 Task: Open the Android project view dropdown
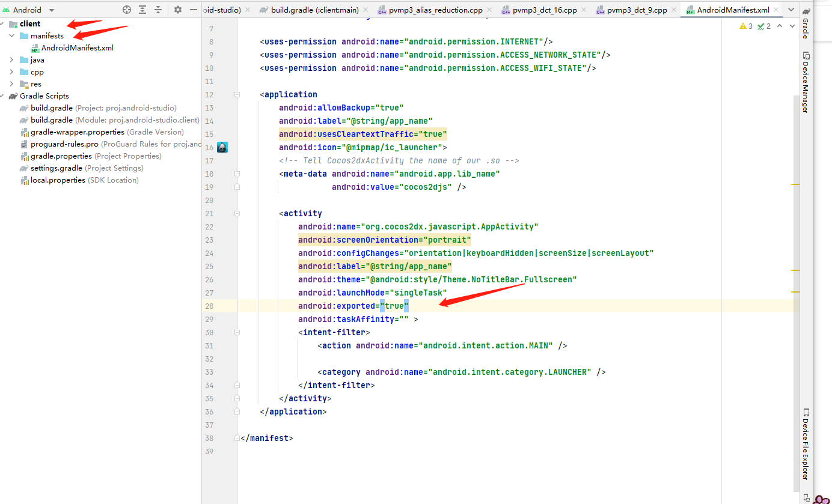pos(29,10)
